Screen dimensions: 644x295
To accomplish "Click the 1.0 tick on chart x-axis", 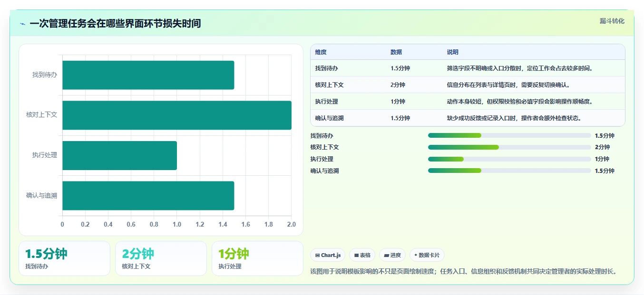I will tap(177, 224).
